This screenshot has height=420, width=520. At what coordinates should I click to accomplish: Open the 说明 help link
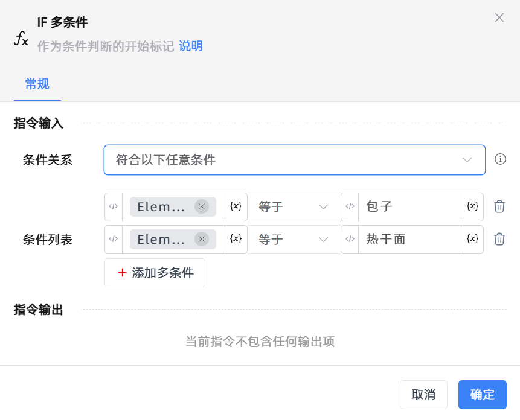coord(191,46)
